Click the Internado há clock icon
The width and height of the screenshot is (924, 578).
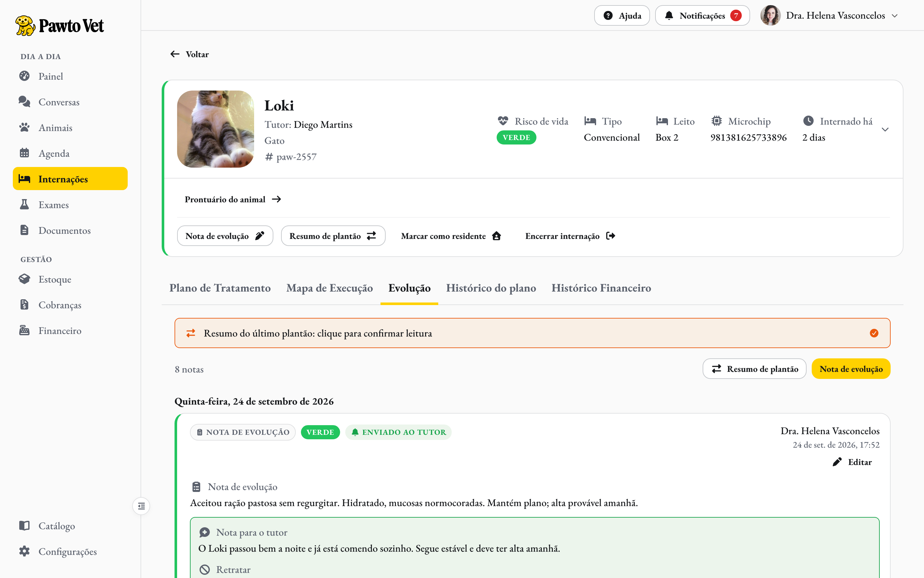click(808, 121)
